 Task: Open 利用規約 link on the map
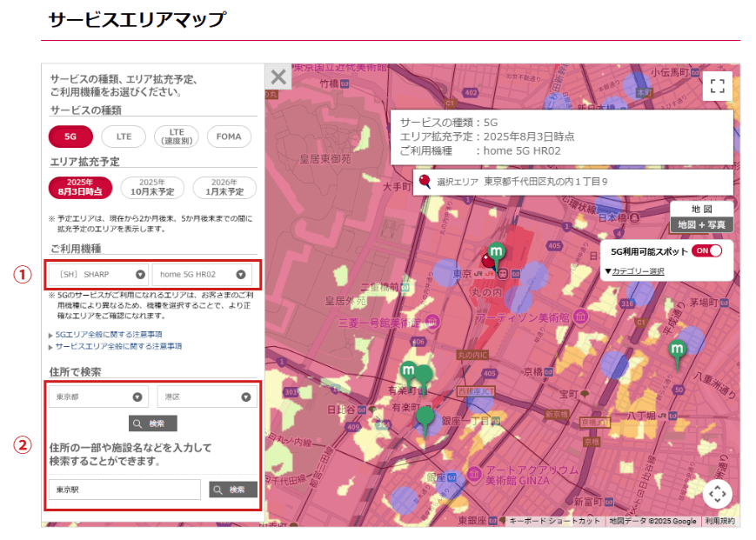[x=719, y=521]
